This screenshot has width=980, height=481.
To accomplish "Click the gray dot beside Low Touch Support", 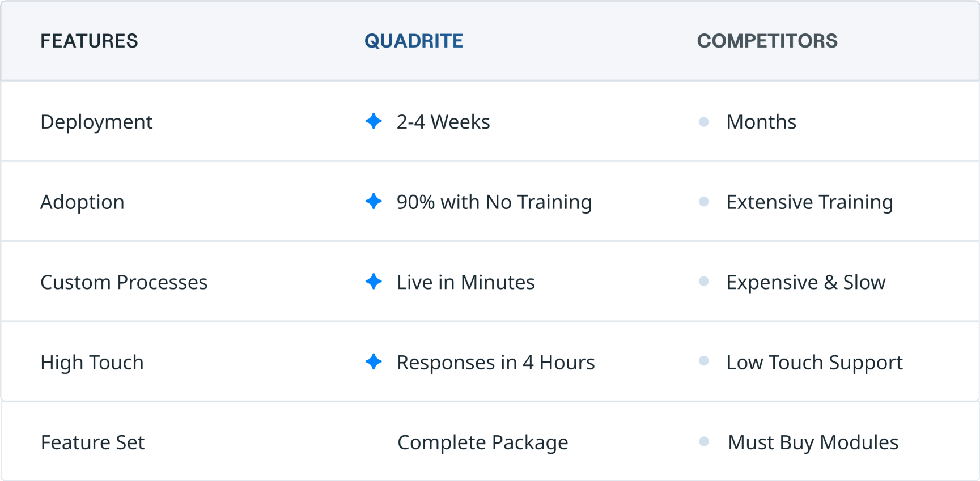I will [x=704, y=361].
